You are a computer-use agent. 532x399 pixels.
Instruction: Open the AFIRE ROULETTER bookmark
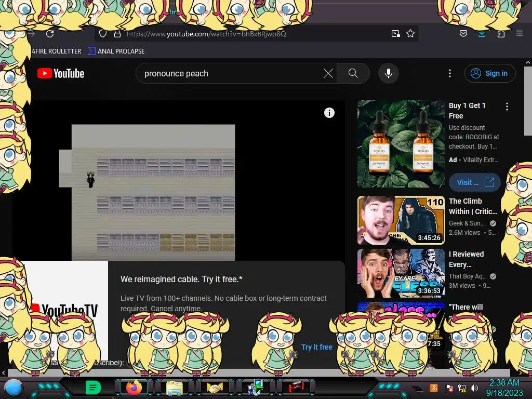(56, 51)
